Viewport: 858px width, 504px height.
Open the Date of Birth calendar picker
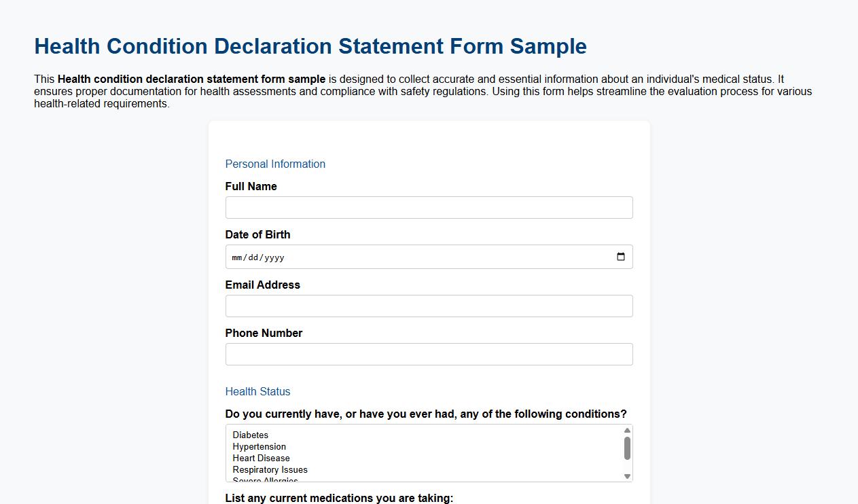620,257
